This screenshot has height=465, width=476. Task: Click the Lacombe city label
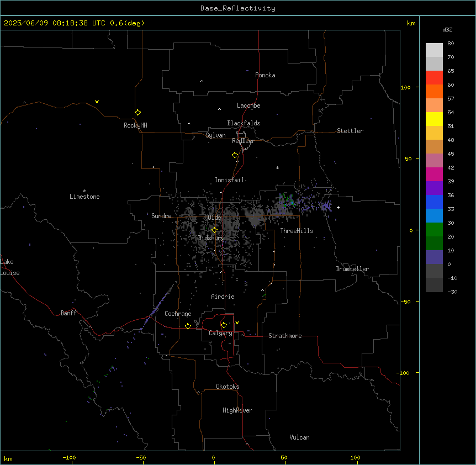248,105
